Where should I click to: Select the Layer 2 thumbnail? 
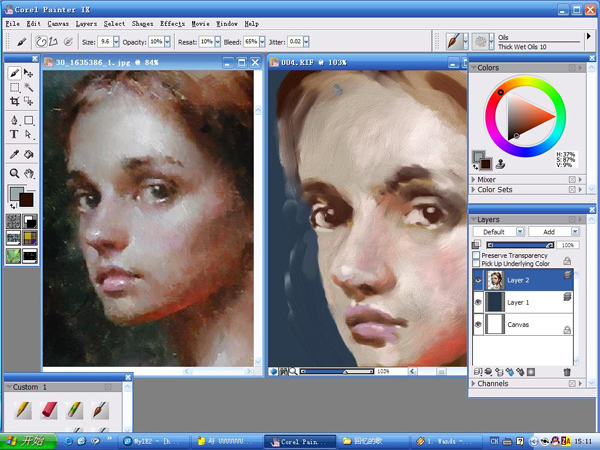pyautogui.click(x=495, y=280)
